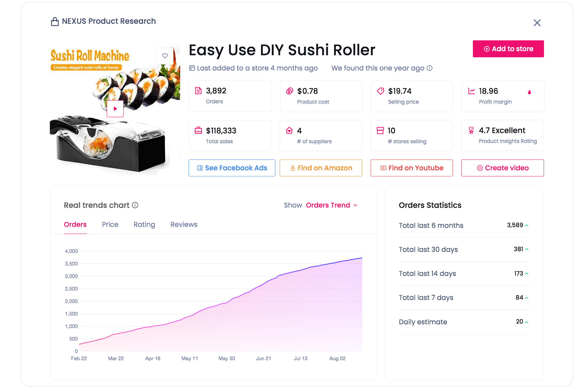The image size is (588, 389).
Task: Click the info icon beside Real trends chart
Action: (x=135, y=205)
